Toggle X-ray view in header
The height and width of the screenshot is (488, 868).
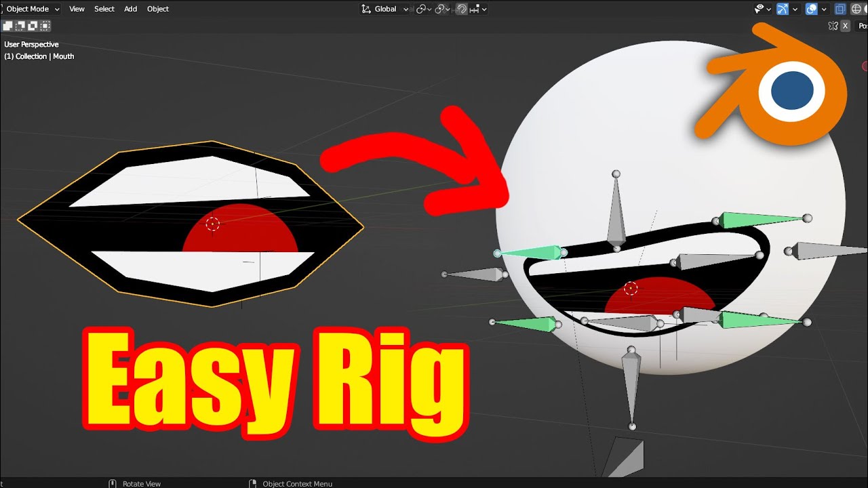(x=840, y=9)
